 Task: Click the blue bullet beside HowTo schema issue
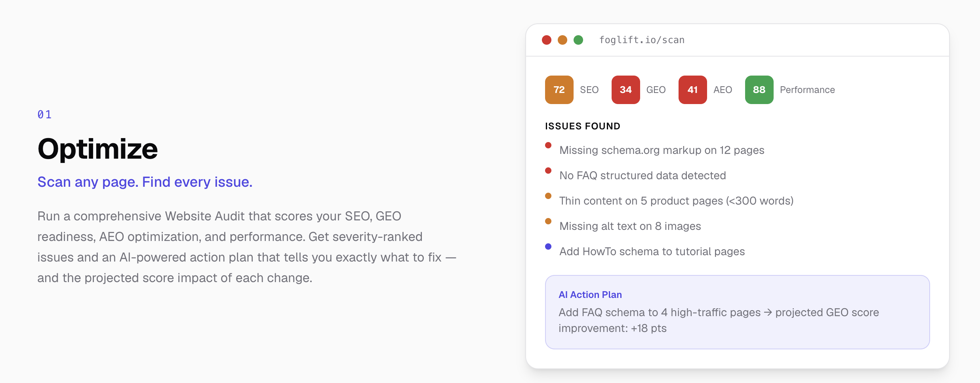pos(548,246)
